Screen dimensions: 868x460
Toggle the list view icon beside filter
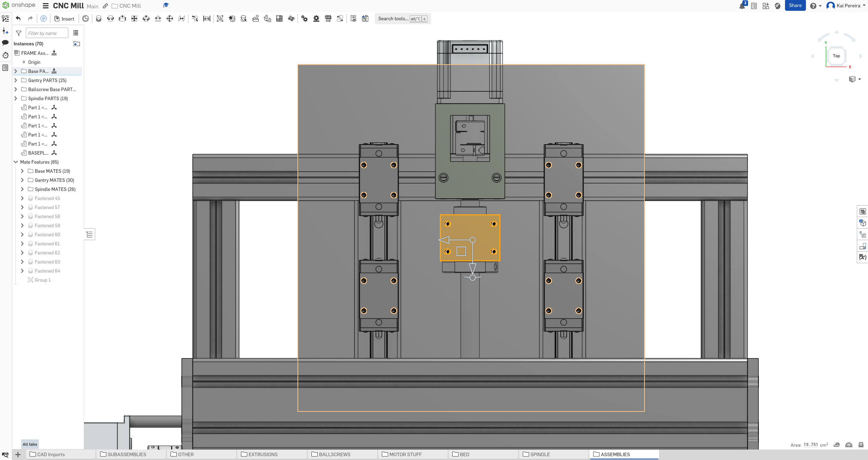coord(76,33)
